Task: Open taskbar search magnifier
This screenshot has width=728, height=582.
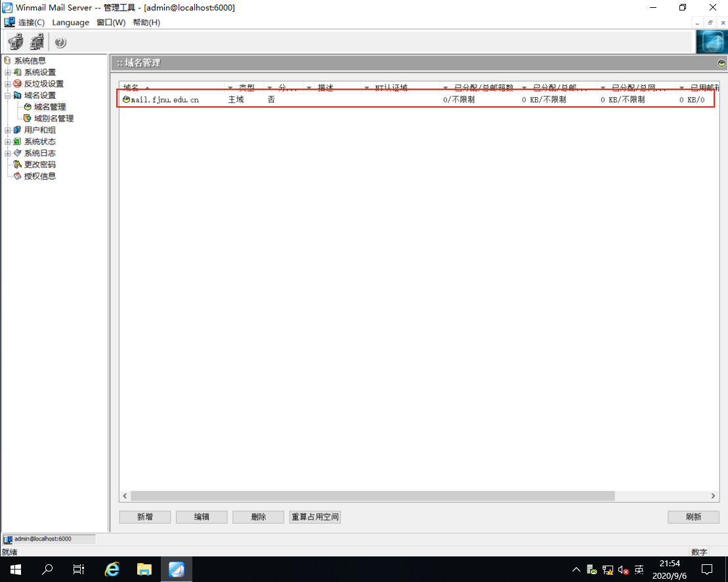Action: pos(47,569)
